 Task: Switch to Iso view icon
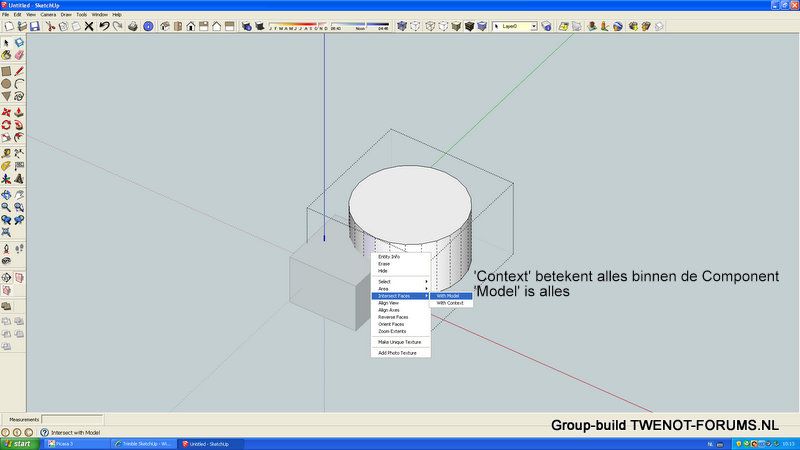[164, 26]
